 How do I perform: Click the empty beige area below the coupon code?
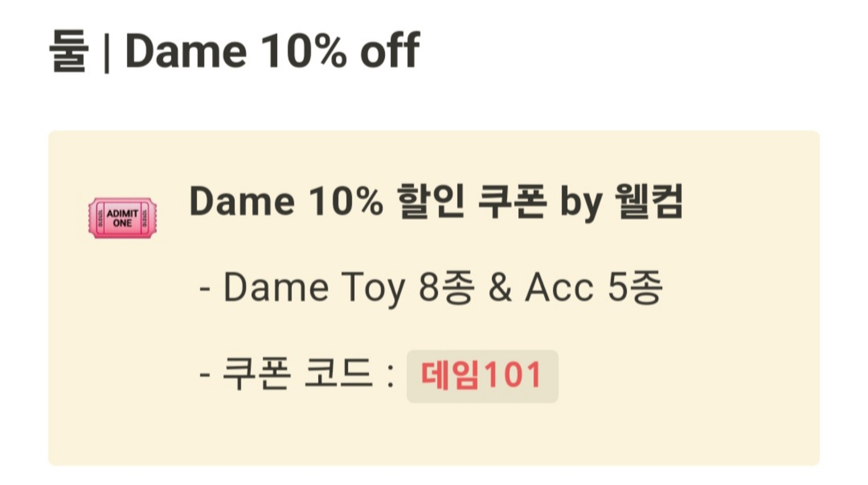pos(426,436)
